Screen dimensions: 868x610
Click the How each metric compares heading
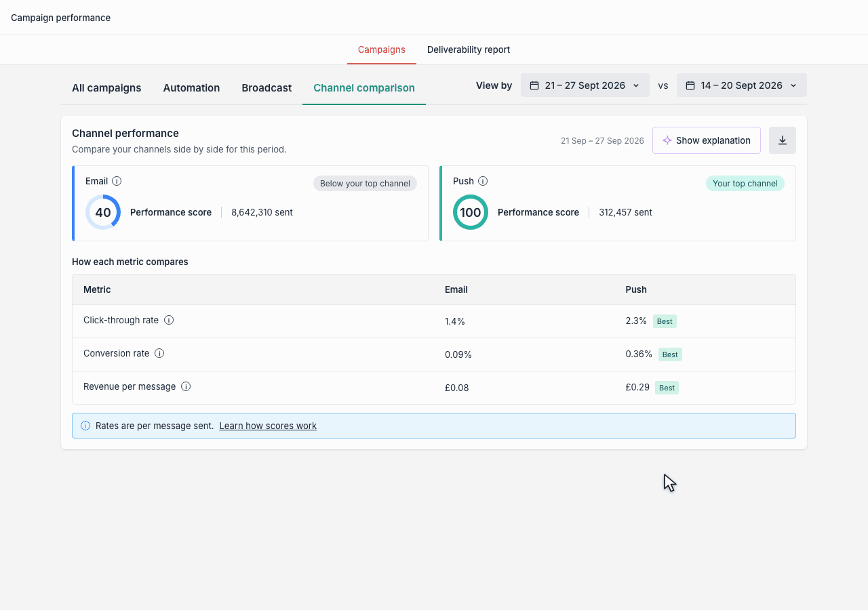point(130,262)
